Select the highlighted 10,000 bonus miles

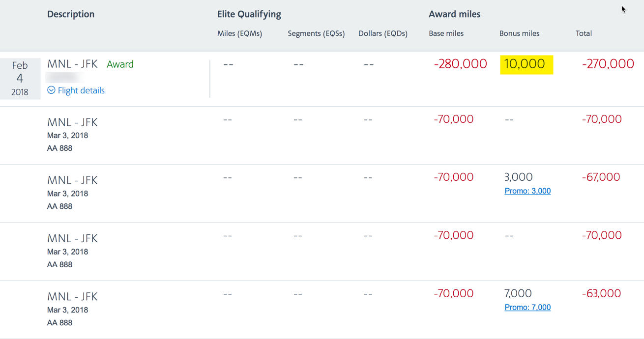(527, 64)
